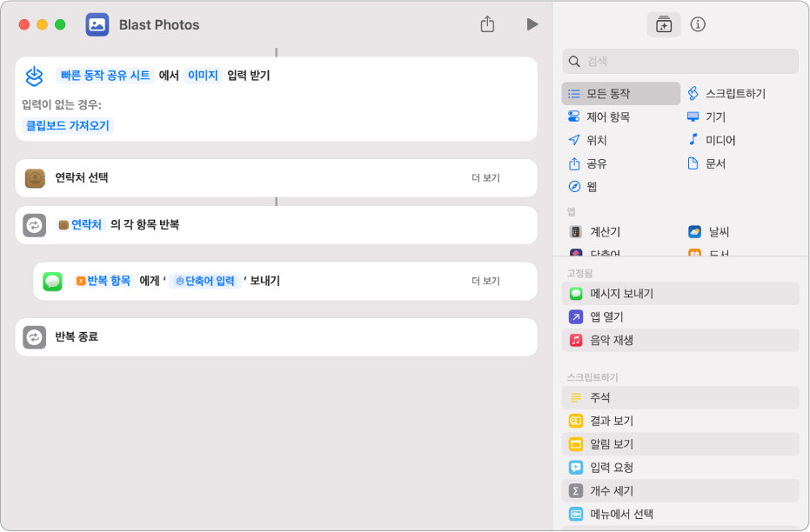Click the 입력이 없는 경우 label
The height and width of the screenshot is (532, 810).
62,105
